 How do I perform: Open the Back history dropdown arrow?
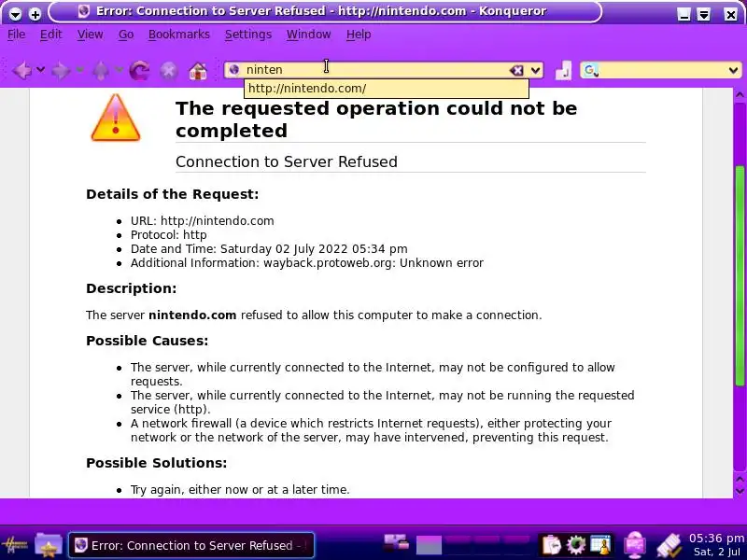(x=41, y=70)
